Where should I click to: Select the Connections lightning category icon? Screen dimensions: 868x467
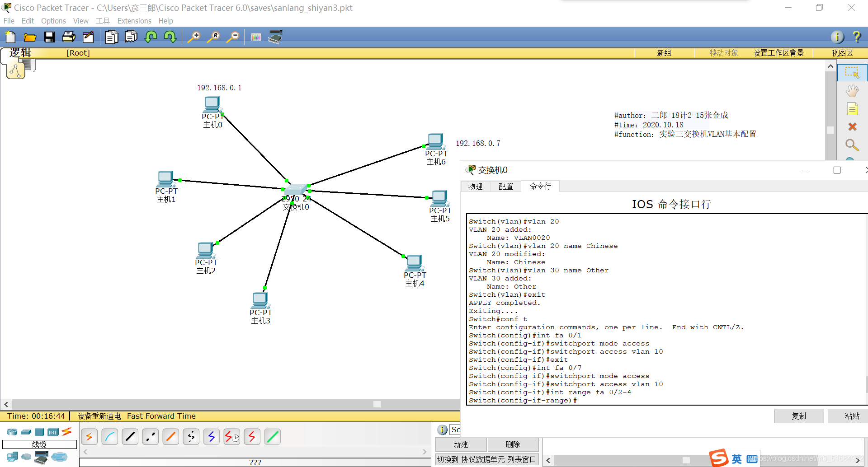(67, 432)
